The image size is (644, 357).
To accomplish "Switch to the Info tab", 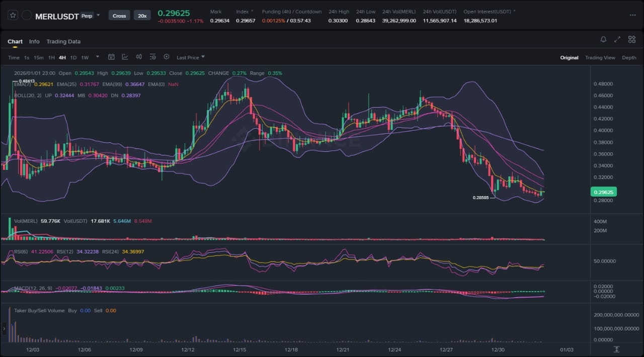I will click(x=34, y=42).
